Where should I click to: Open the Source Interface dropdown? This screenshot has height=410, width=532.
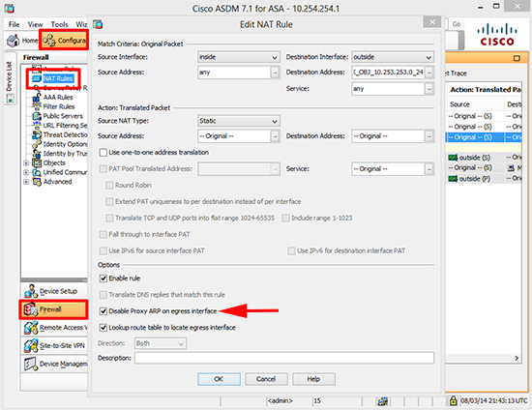[x=239, y=57]
